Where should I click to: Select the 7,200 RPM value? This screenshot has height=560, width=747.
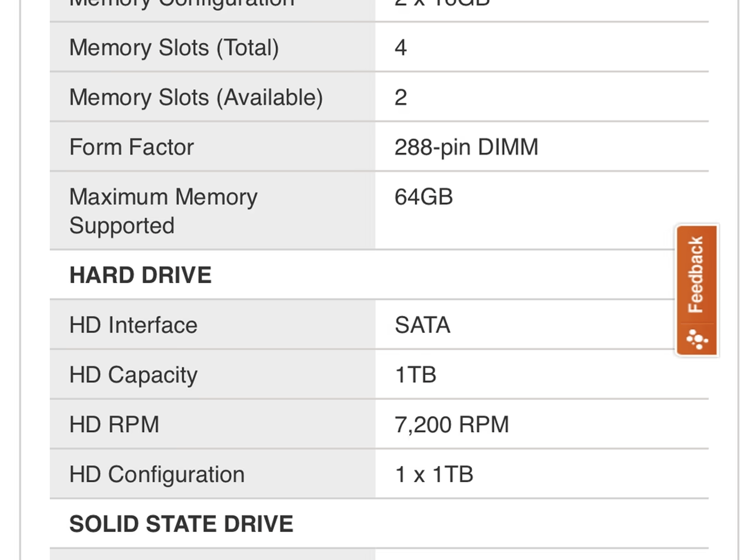coord(452,424)
